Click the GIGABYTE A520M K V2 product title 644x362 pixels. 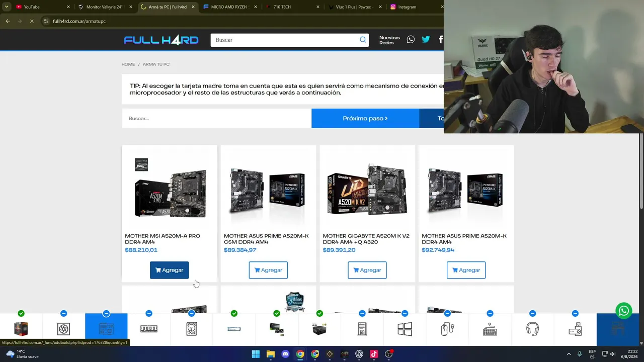(366, 239)
